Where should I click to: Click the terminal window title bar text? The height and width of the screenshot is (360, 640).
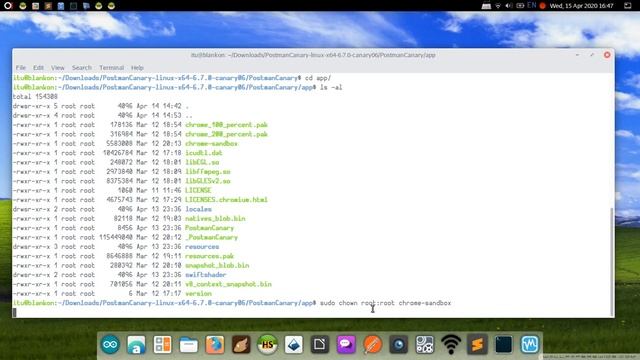tap(313, 55)
